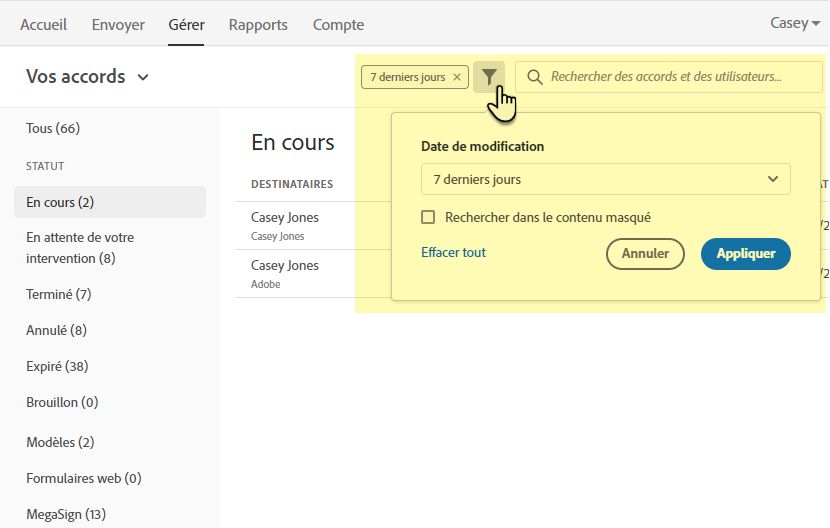Image resolution: width=830 pixels, height=528 pixels.
Task: Open the Casey account menu
Action: (795, 23)
